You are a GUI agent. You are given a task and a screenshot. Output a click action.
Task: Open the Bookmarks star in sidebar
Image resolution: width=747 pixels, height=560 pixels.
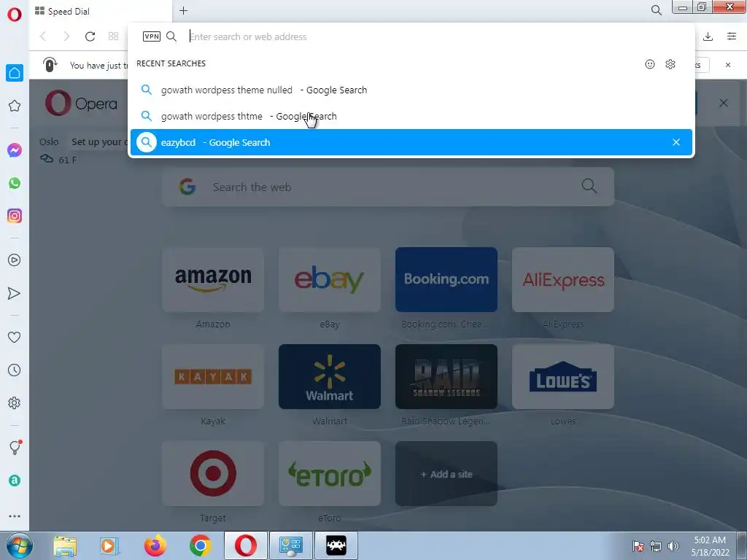tap(15, 106)
